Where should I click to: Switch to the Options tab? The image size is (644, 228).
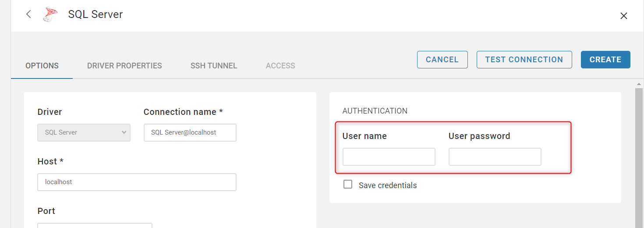(x=42, y=66)
